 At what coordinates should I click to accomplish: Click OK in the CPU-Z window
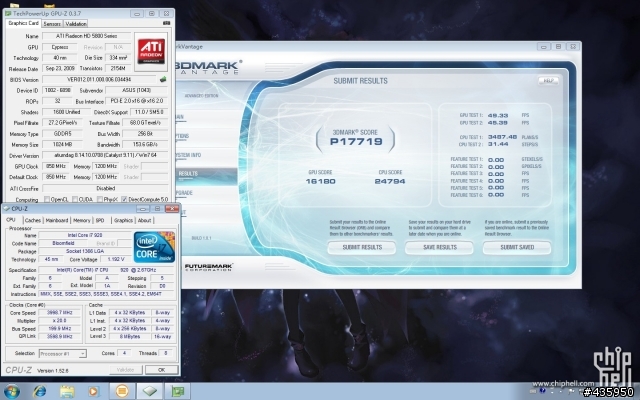162,370
